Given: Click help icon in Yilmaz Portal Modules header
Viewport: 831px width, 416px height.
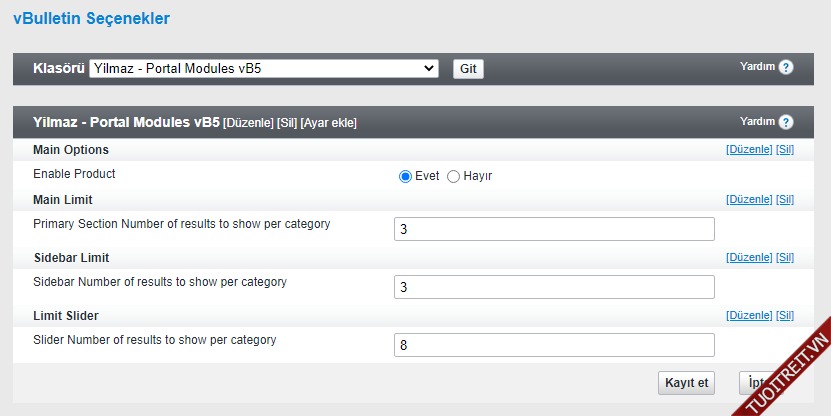Looking at the screenshot, I should (786, 122).
